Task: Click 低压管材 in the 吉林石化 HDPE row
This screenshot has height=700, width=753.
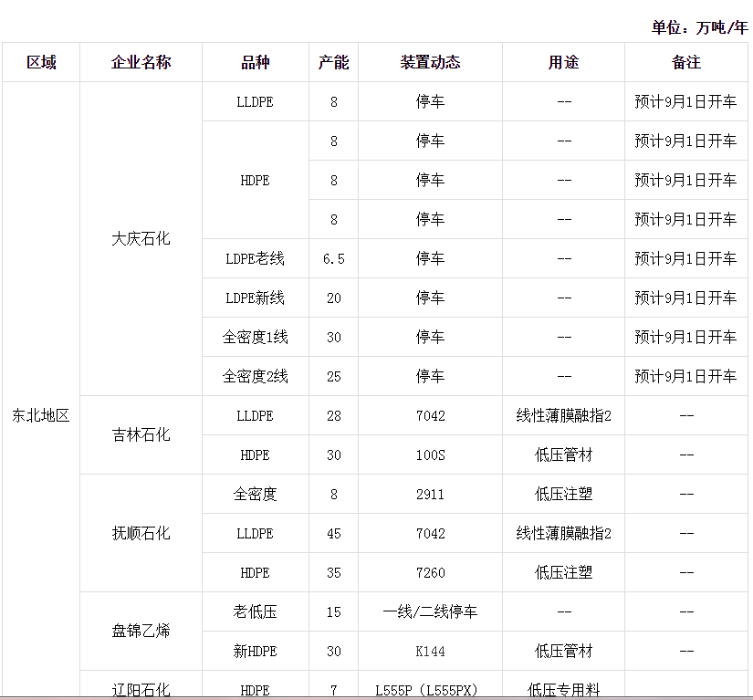Action: tap(564, 455)
